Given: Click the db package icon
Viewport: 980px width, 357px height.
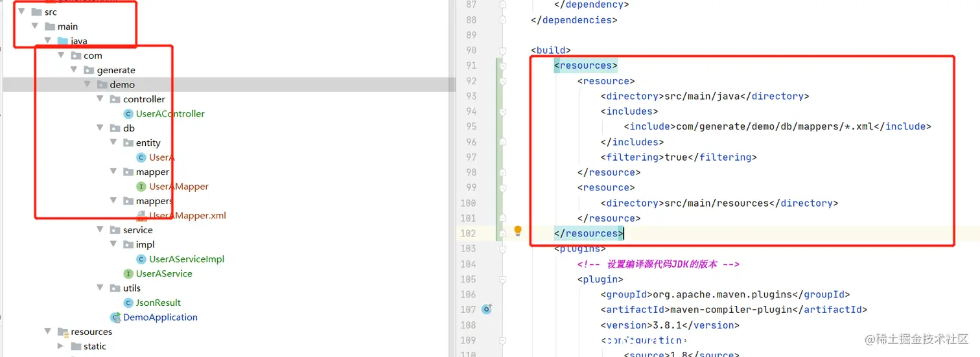Looking at the screenshot, I should tap(115, 128).
